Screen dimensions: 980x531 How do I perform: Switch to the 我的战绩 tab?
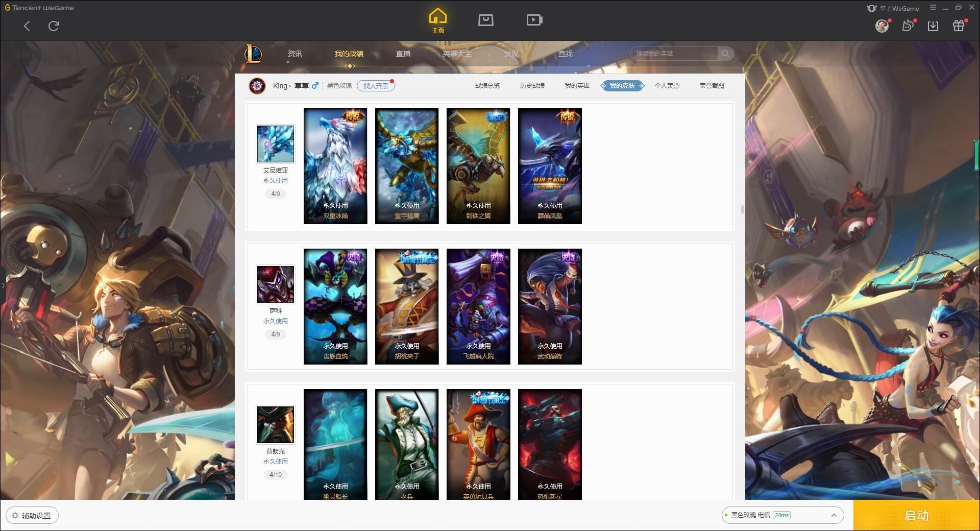pyautogui.click(x=349, y=54)
